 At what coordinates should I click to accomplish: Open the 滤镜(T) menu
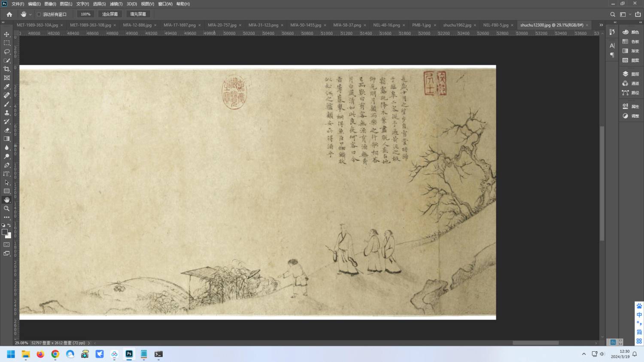(x=116, y=4)
